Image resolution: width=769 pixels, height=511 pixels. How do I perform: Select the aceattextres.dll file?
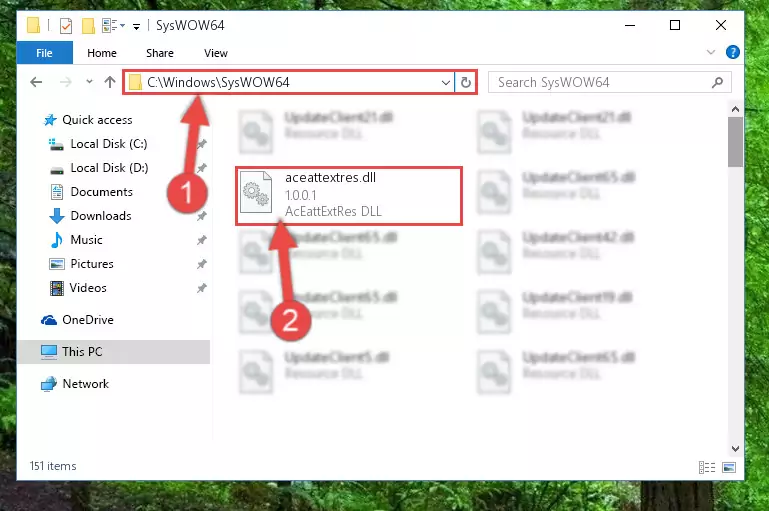coord(349,196)
